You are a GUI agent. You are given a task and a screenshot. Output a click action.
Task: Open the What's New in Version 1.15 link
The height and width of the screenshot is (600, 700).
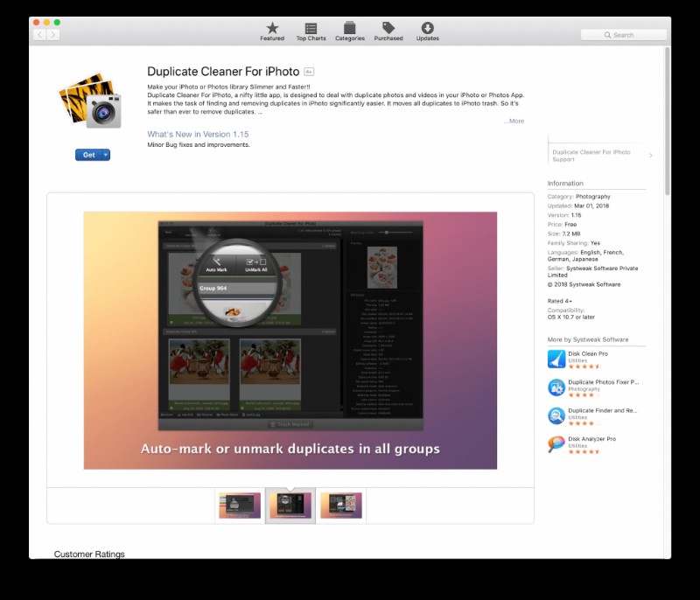point(198,135)
